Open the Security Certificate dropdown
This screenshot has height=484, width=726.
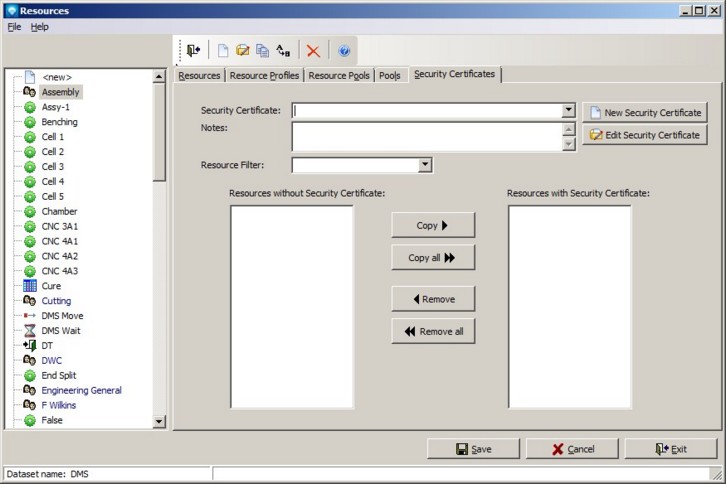click(568, 111)
